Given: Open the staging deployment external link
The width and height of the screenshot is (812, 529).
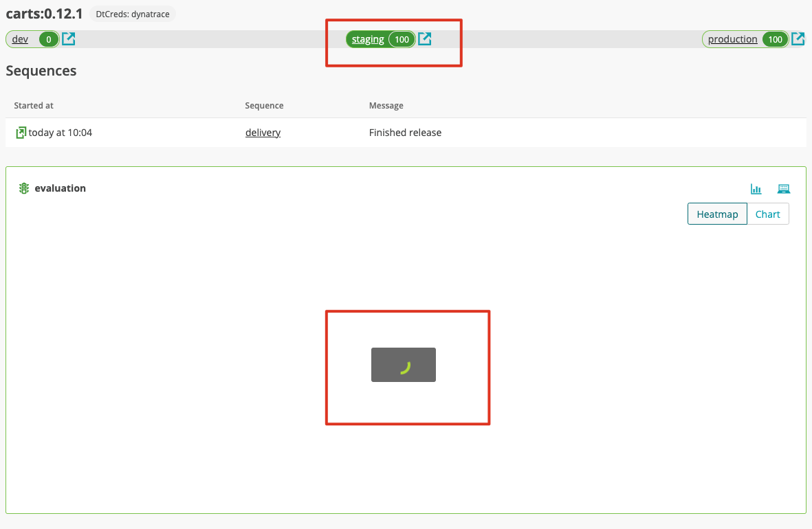Looking at the screenshot, I should [x=424, y=39].
